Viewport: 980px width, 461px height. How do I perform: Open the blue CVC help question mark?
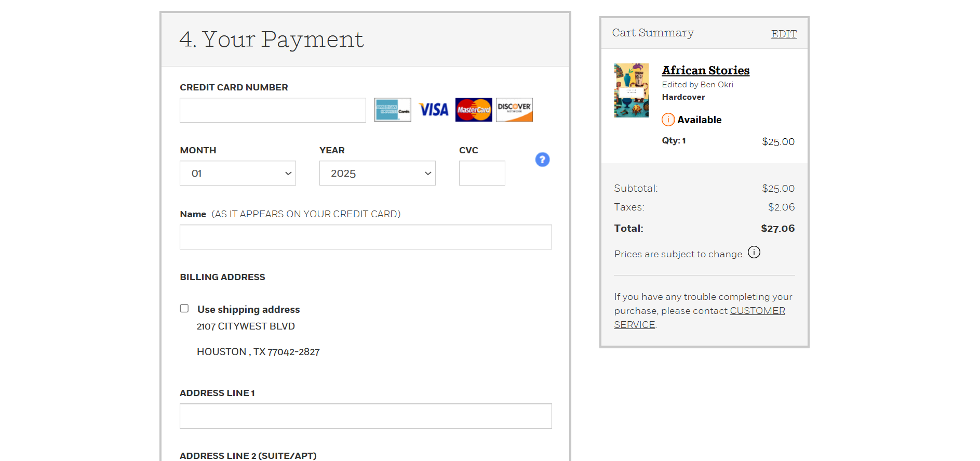coord(542,160)
